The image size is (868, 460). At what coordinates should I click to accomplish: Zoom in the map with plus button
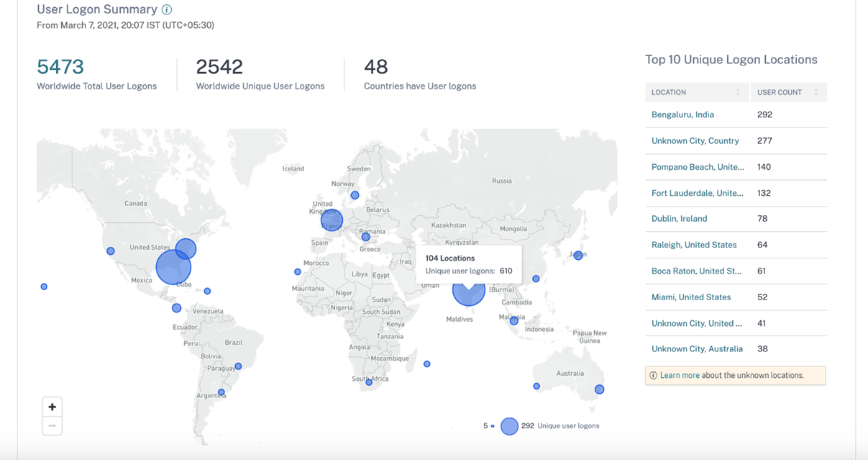pos(52,407)
